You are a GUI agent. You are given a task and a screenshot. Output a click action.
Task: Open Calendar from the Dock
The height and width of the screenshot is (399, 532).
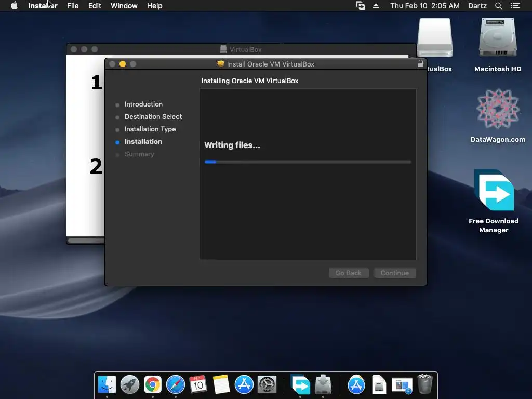[x=198, y=385]
